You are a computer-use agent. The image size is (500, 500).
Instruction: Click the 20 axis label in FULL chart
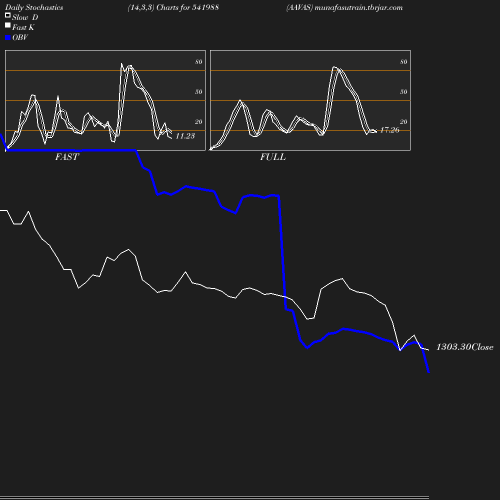(404, 122)
